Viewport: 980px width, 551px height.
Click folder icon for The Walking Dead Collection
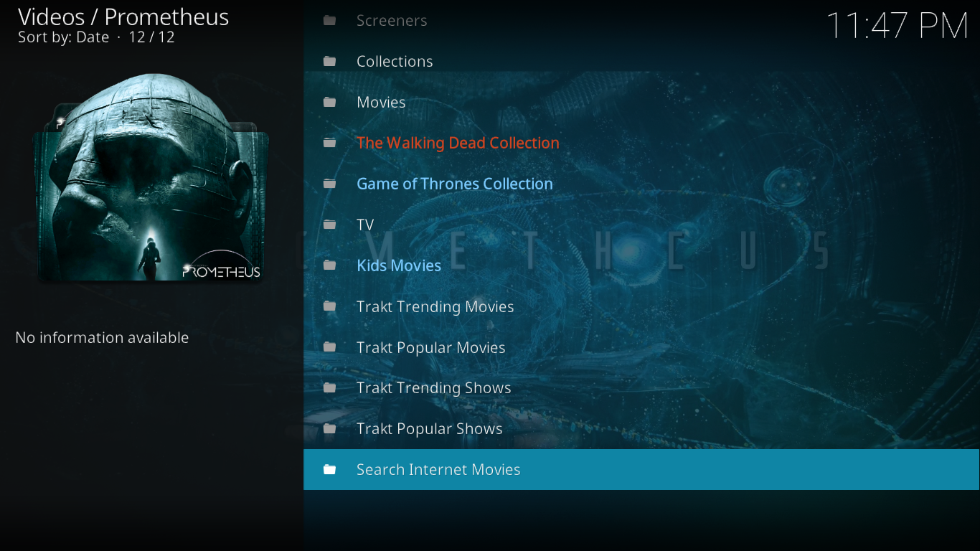[329, 143]
